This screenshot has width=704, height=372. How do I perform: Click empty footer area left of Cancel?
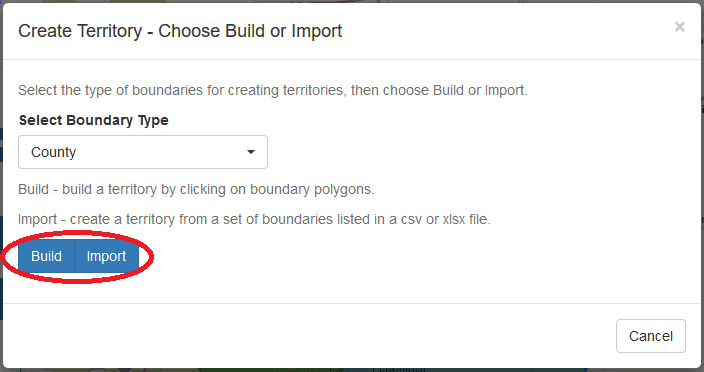[x=310, y=336]
